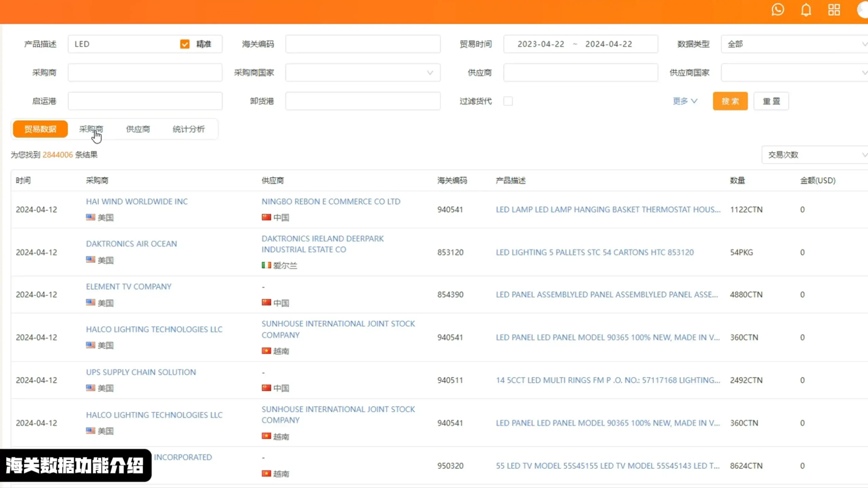Viewport: 868px width, 488px height.
Task: Click Vietnam flag in the first SUNHOUSE row
Action: click(266, 351)
